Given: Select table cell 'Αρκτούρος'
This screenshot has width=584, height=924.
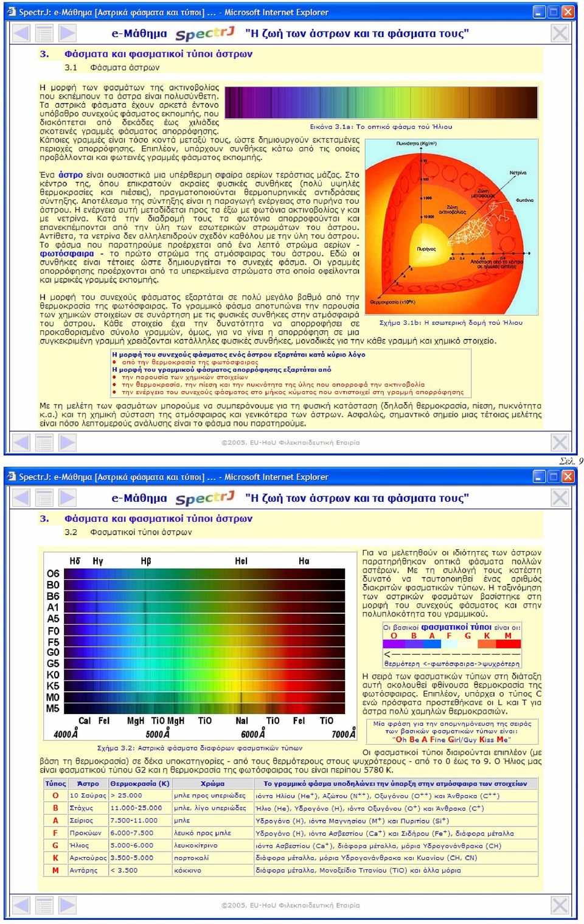Looking at the screenshot, I should (88, 858).
